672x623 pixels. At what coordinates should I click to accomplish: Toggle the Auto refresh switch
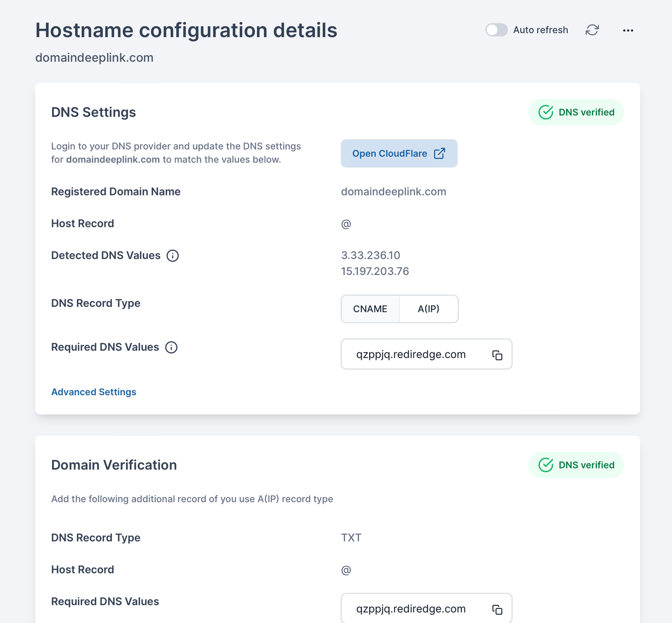496,30
